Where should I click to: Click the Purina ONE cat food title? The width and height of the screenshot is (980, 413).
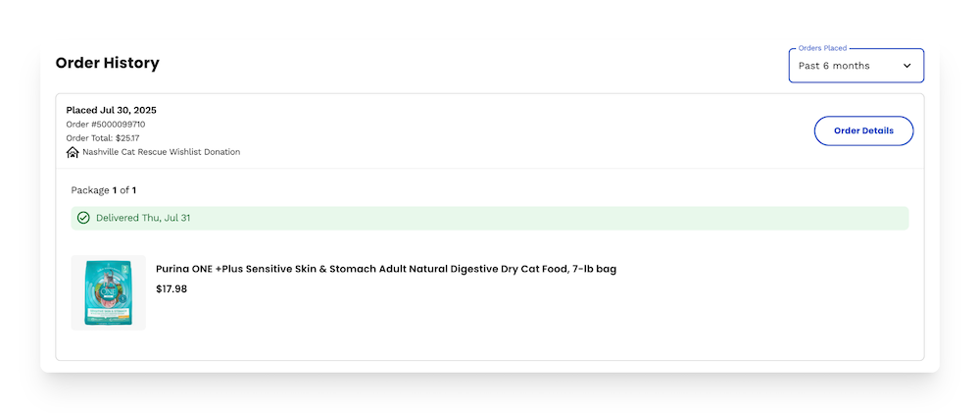click(385, 269)
